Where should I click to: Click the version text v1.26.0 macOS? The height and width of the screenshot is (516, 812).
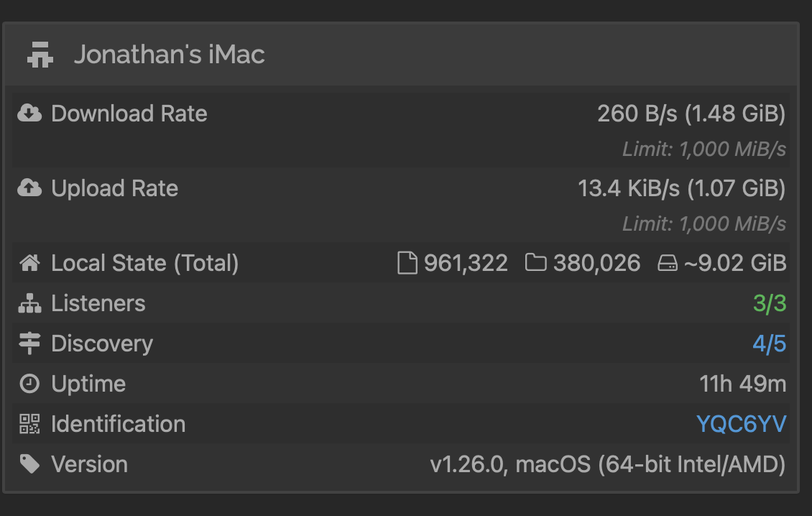click(608, 464)
